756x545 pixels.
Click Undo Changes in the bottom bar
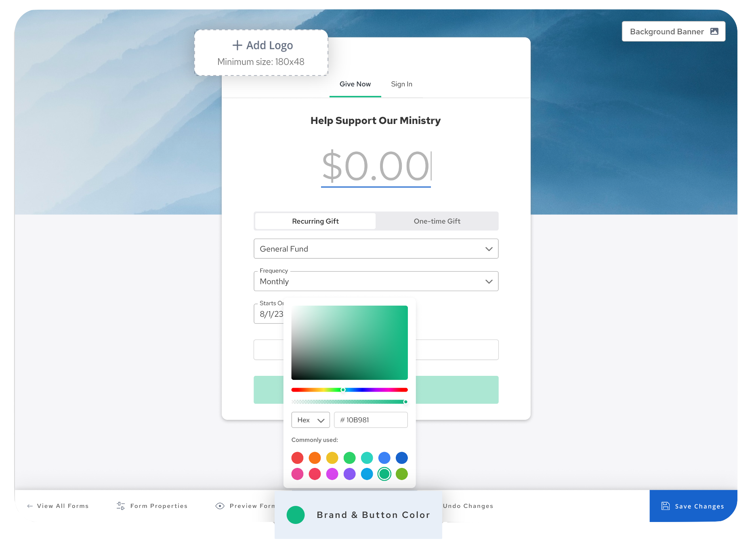pos(468,506)
